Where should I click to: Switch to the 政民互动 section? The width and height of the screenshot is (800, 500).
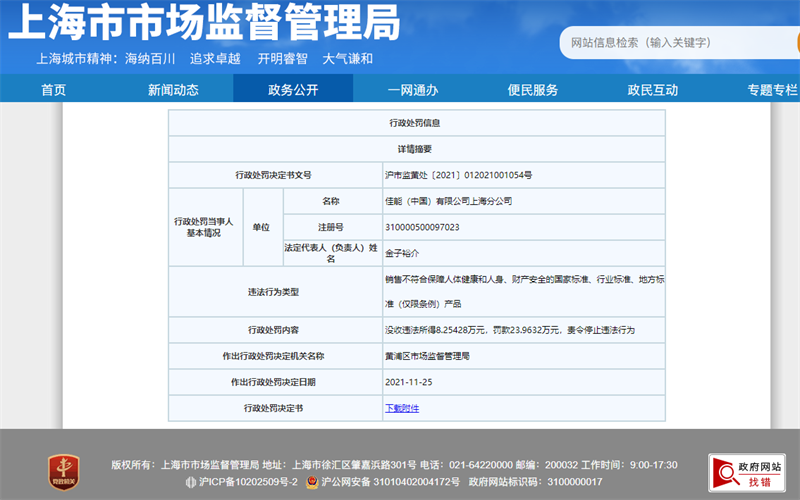(653, 89)
